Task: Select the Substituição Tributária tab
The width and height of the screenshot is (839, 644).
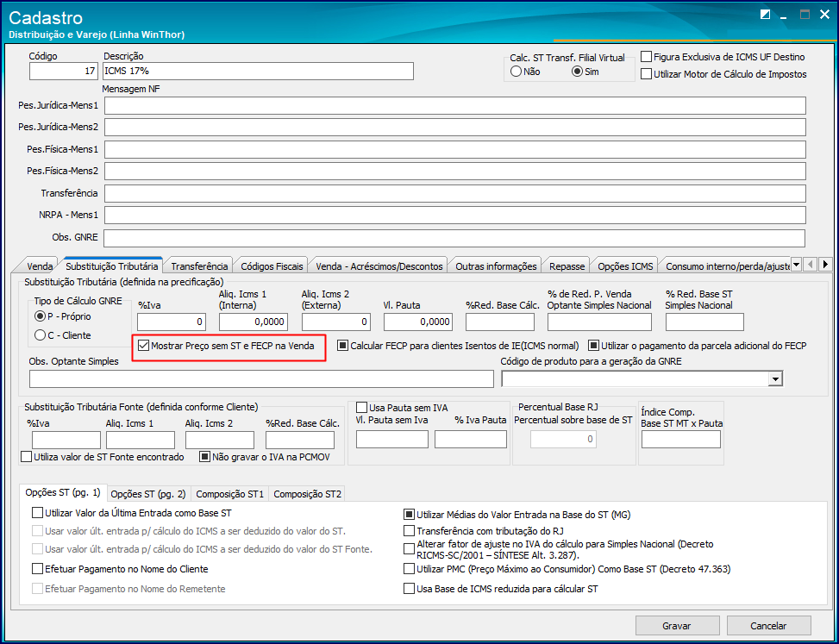Action: click(111, 266)
